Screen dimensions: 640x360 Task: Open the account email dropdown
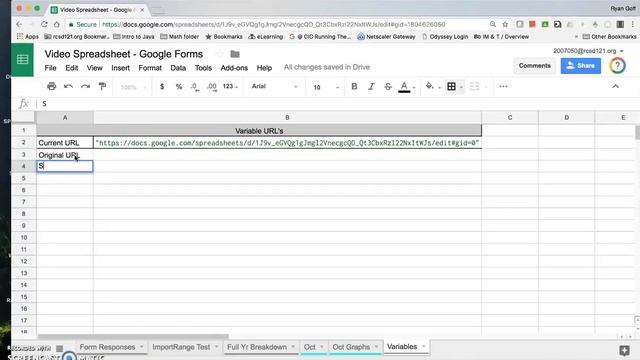[x=589, y=51]
